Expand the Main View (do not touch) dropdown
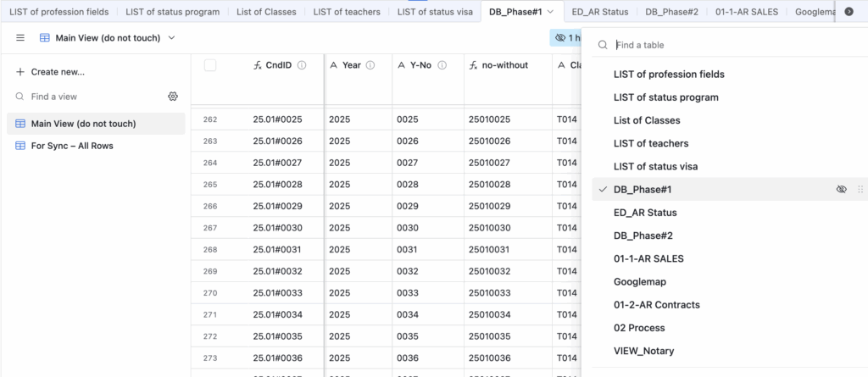This screenshot has width=868, height=377. [172, 38]
